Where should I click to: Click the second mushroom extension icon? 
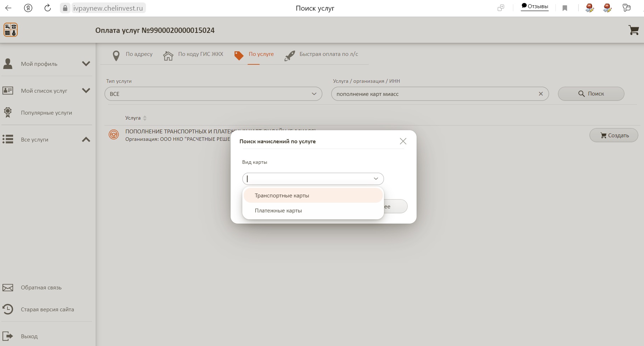tap(607, 8)
